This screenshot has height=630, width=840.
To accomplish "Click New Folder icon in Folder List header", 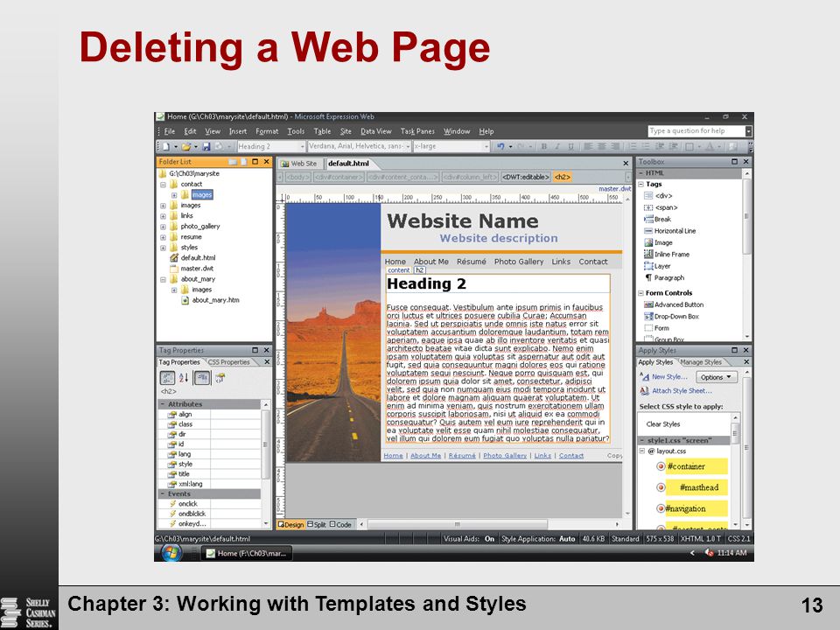I will point(233,162).
